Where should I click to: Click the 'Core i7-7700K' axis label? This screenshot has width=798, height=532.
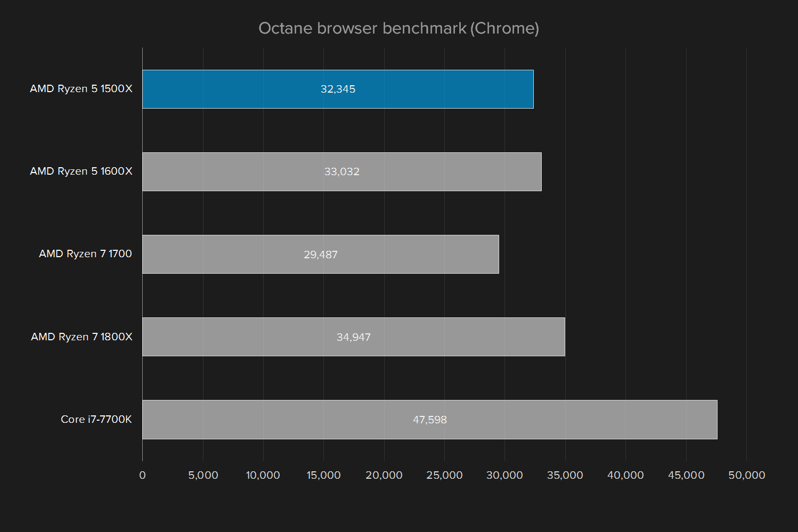click(x=96, y=419)
